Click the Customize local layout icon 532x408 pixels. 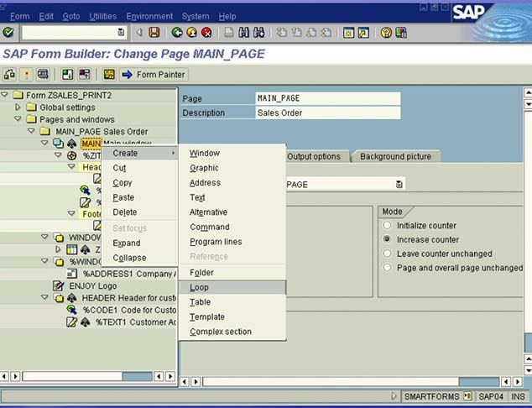point(401,33)
